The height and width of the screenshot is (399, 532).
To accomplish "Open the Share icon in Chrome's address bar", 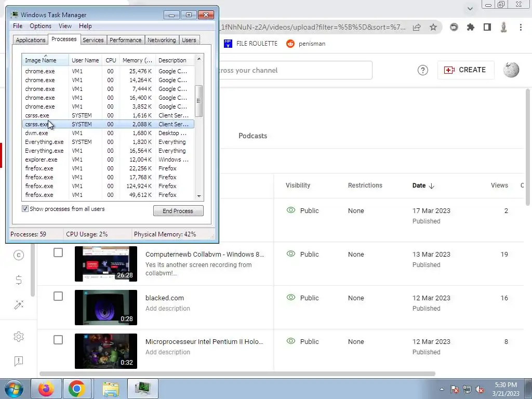I will click(417, 27).
